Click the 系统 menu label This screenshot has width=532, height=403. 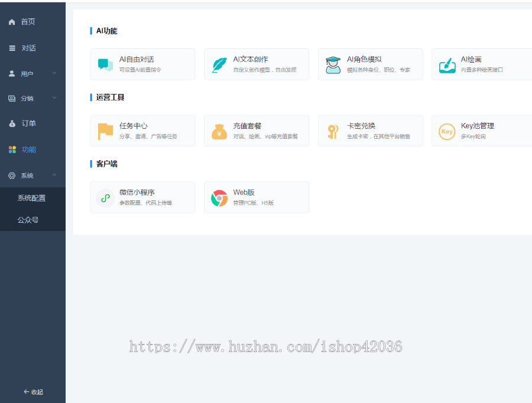click(27, 175)
